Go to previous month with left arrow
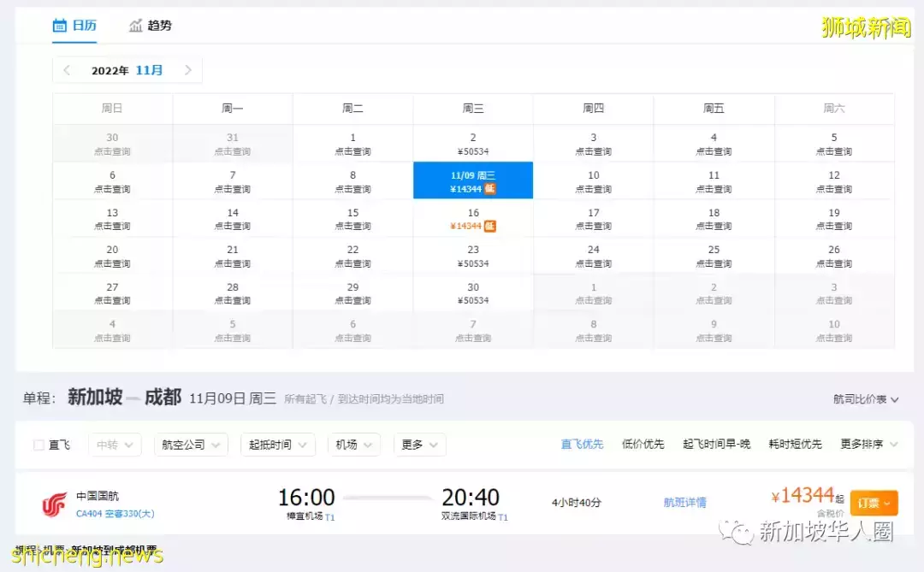Viewport: 924px width, 572px height. click(67, 70)
